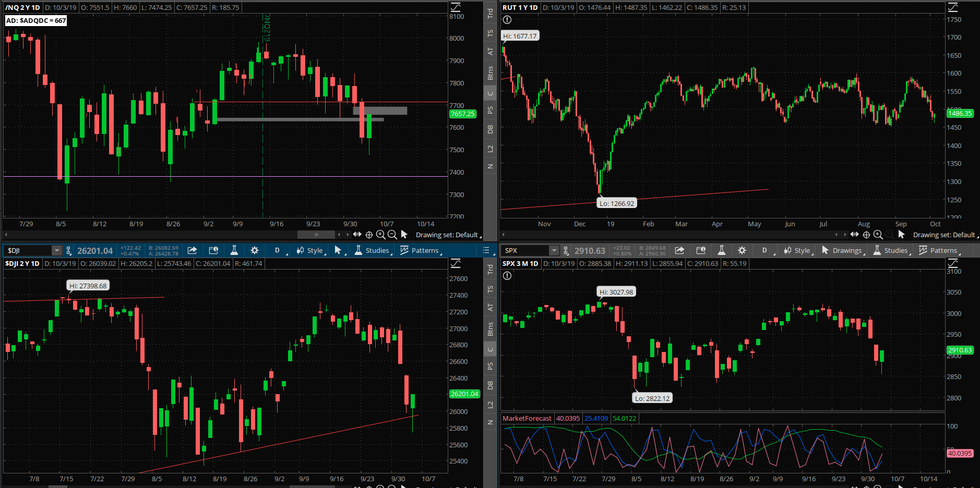Open Drawings menu in SPX toolbar
The image size is (980, 488).
[x=843, y=251]
